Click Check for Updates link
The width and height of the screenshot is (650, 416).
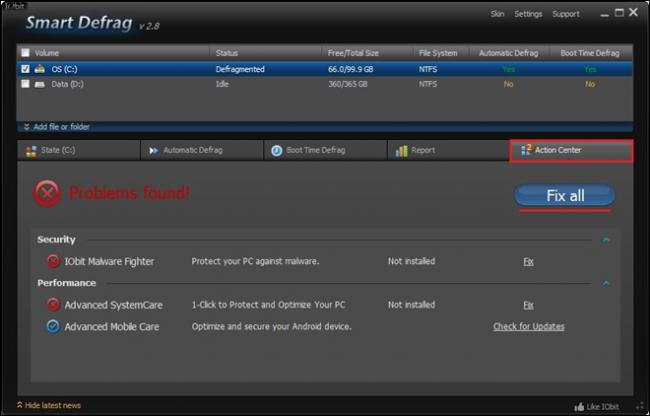(529, 327)
